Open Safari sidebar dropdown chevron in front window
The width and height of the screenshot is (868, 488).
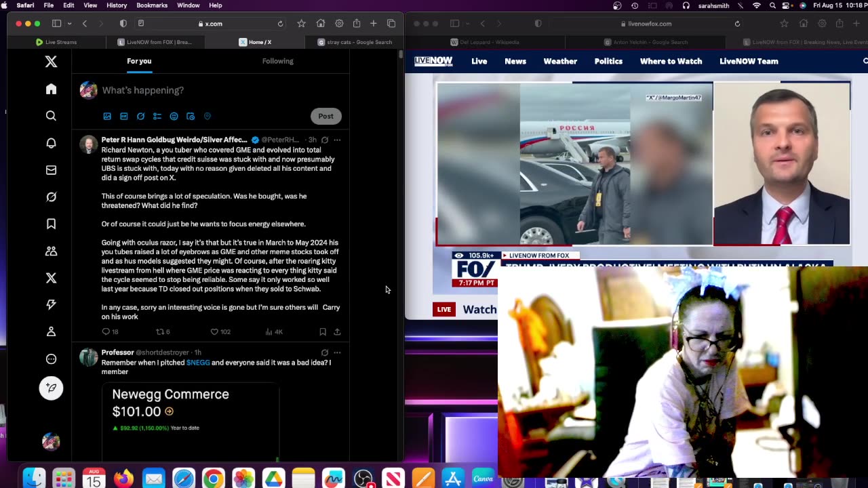click(68, 24)
